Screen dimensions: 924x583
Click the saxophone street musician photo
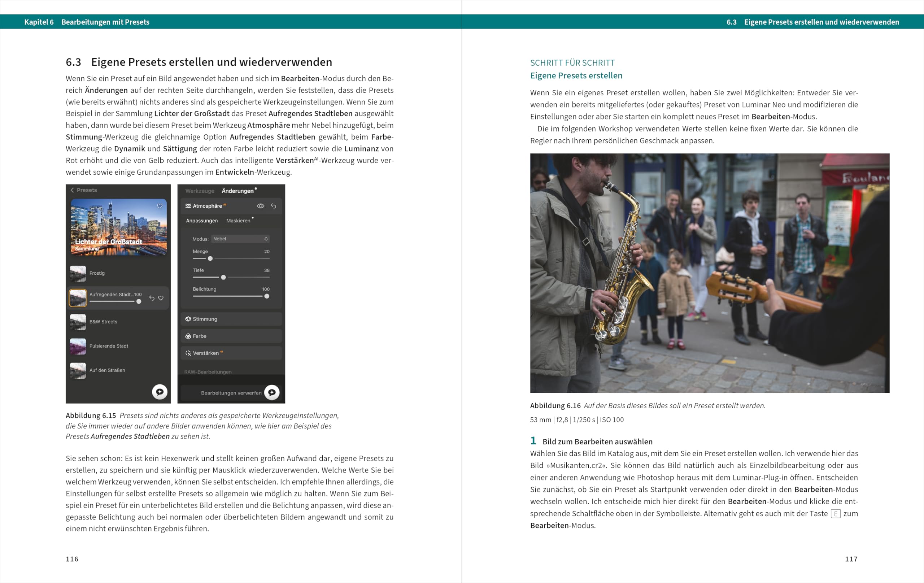(710, 273)
